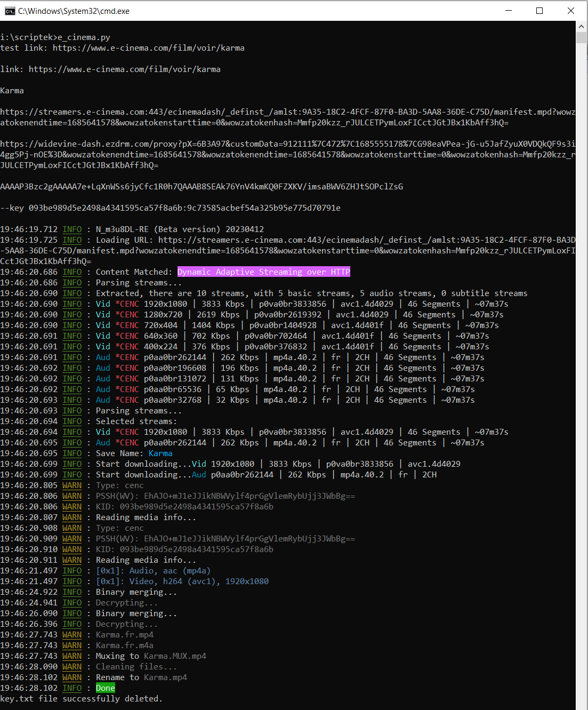Click the first KID: 093be989 warning line
588x710 pixels.
(136, 507)
